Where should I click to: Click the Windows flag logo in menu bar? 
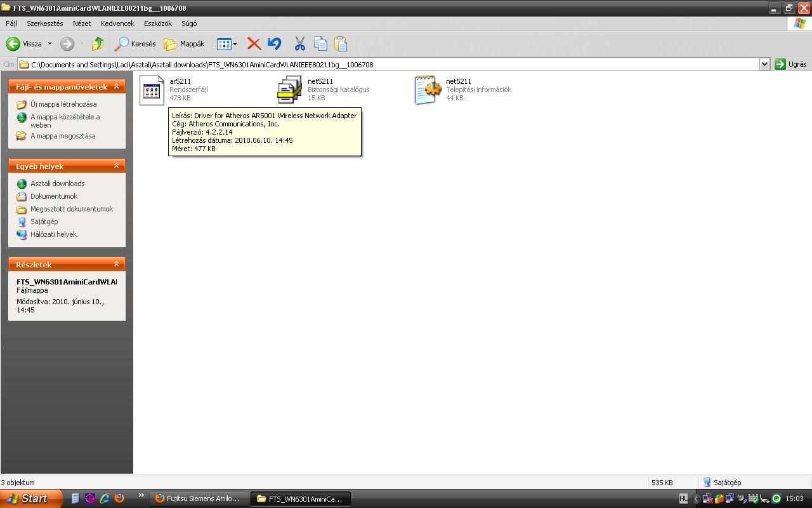click(x=800, y=23)
